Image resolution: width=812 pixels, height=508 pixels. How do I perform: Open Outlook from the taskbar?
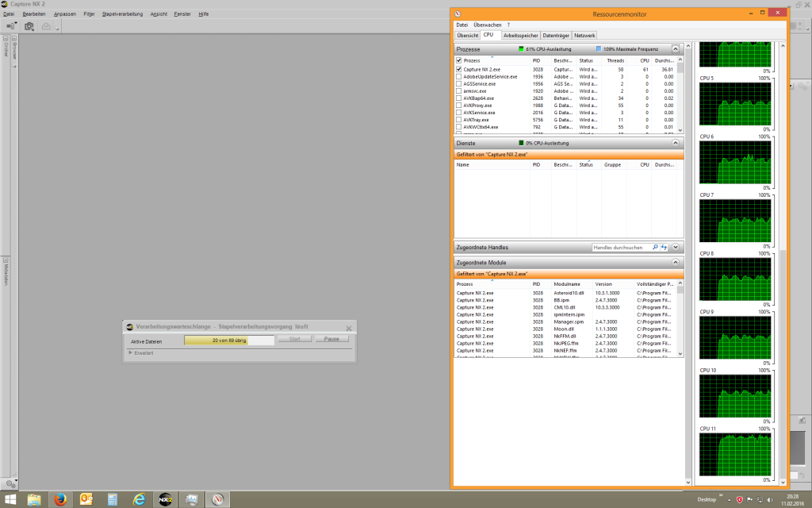tap(86, 500)
